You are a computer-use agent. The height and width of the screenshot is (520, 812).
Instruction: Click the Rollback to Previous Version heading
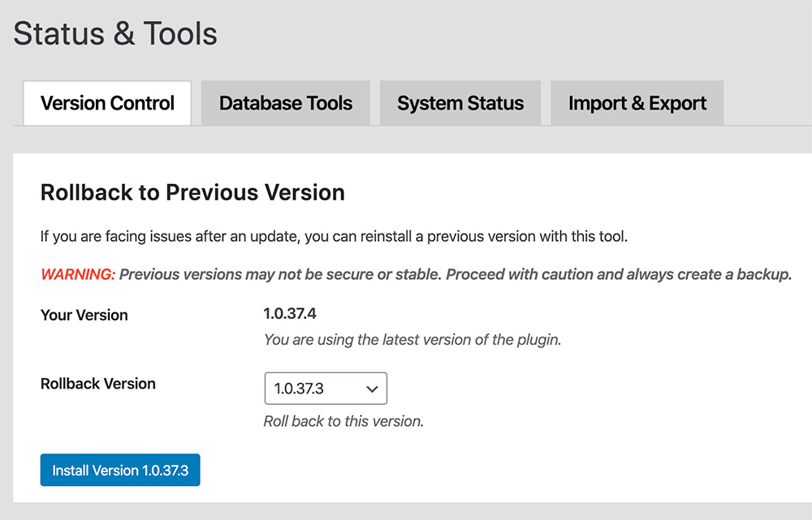[x=192, y=192]
